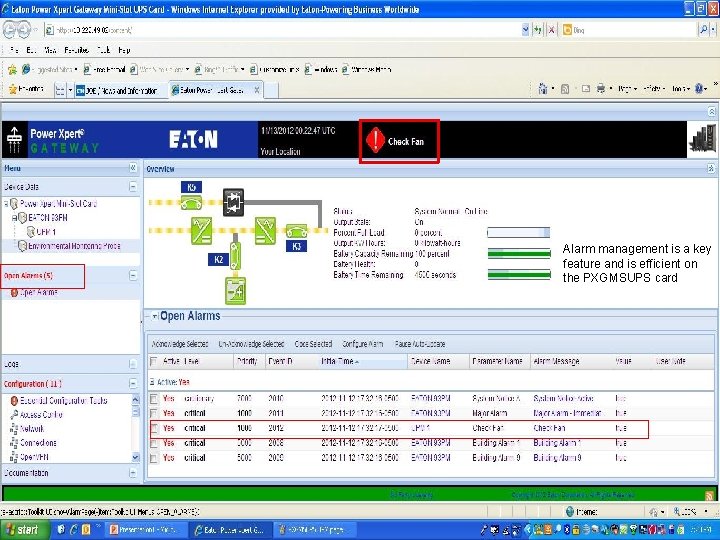Click the Refresh icon next to address bar

(x=538, y=30)
